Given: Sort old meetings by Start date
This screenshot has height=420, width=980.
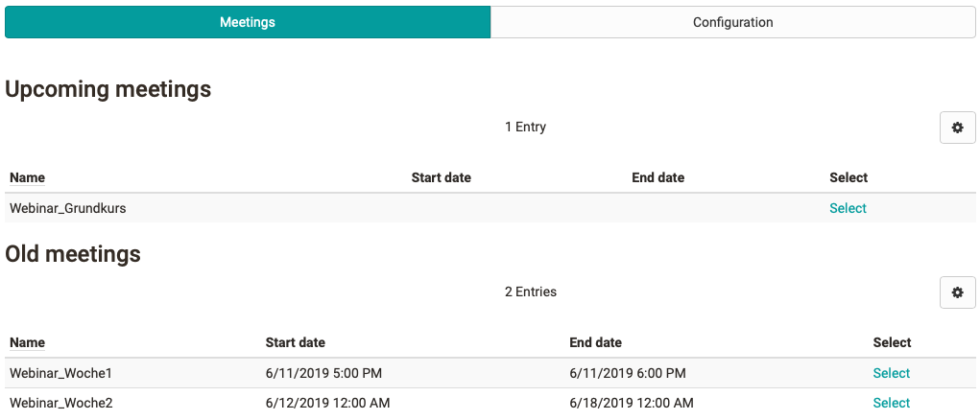Looking at the screenshot, I should coord(295,342).
